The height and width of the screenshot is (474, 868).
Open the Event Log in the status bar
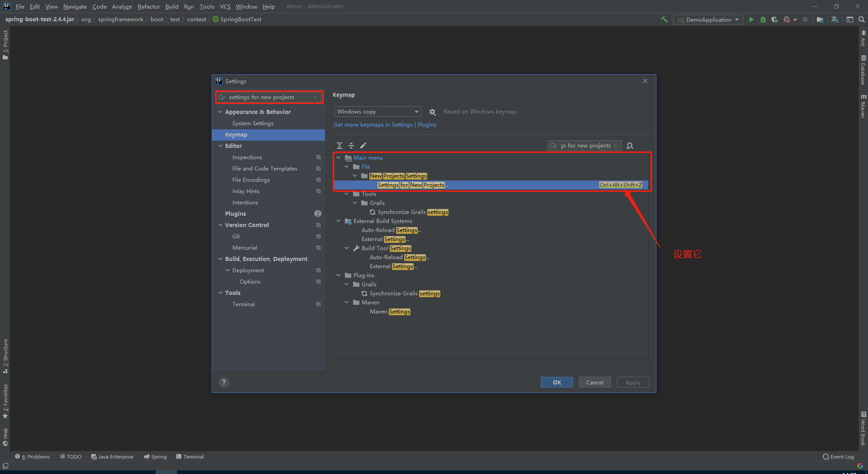pos(839,457)
